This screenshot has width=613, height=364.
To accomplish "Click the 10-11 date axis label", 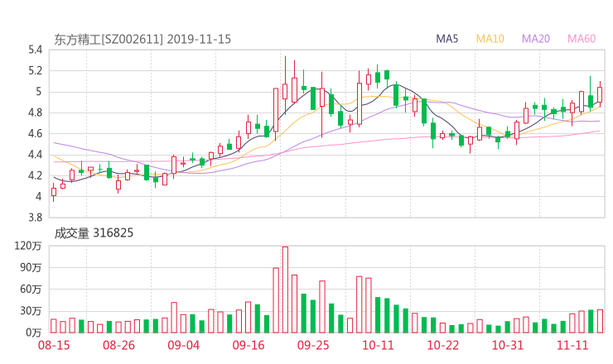I will [x=378, y=345].
